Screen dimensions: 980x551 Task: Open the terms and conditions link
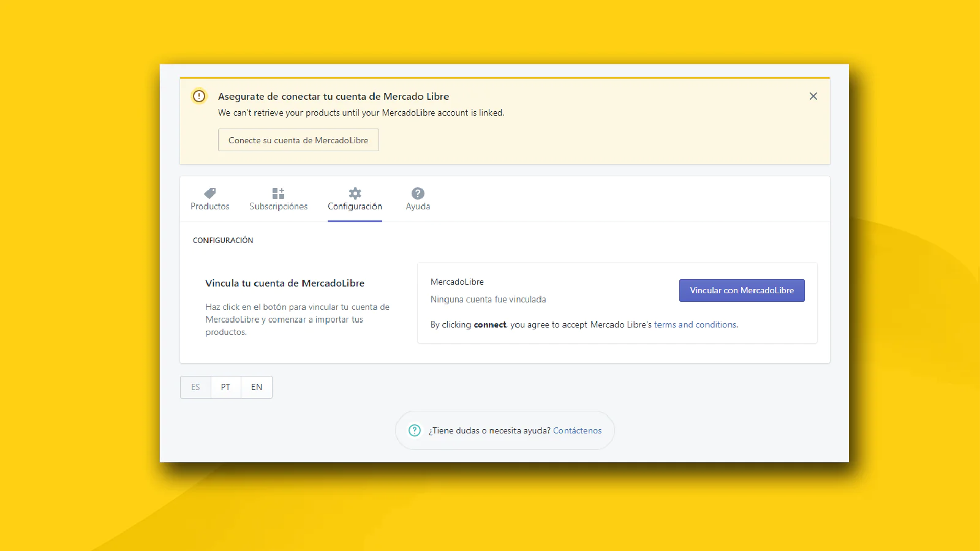[695, 324]
